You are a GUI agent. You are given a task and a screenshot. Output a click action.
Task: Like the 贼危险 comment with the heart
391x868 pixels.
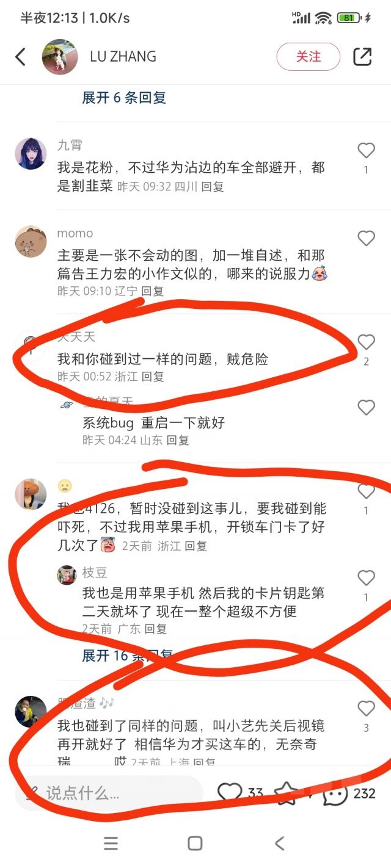coord(366,342)
